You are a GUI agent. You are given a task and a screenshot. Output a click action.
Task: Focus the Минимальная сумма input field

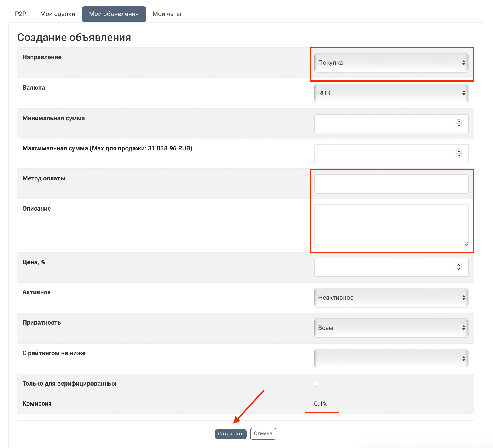(384, 124)
